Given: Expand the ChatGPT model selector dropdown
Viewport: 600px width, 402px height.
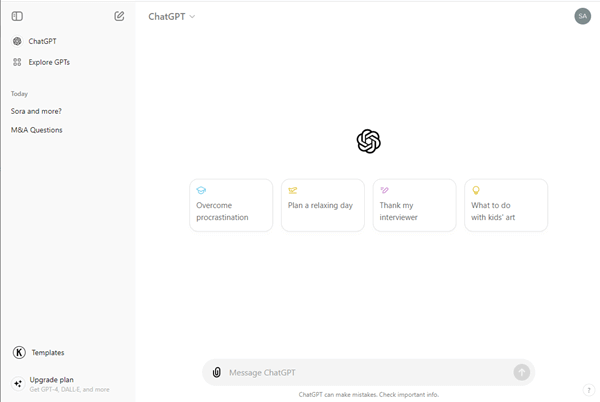Looking at the screenshot, I should [172, 16].
